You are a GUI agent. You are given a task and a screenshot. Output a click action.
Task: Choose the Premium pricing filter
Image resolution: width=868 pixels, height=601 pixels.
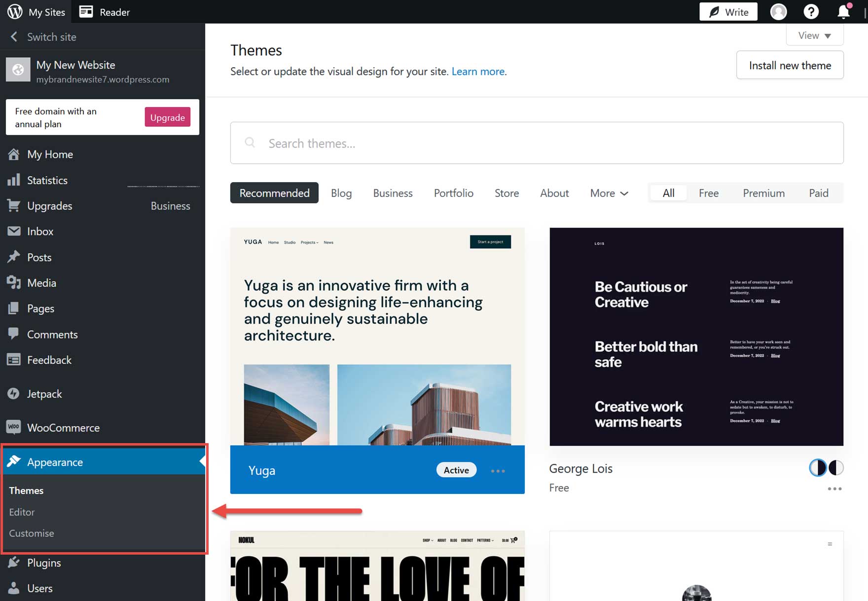[x=763, y=193]
